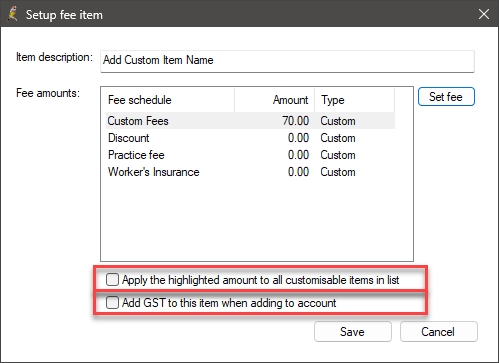Screen dimensions: 499x363
Task: Enable apply highlighted amount to all items
Action: click(112, 279)
